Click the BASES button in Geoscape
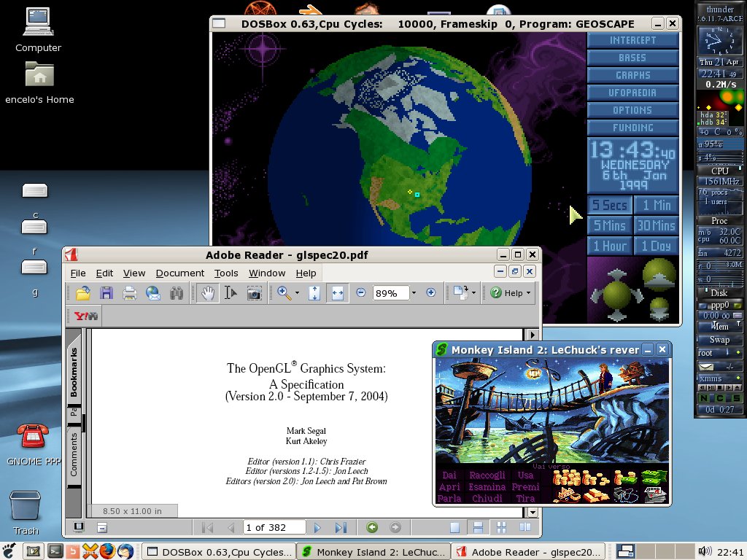 632,58
